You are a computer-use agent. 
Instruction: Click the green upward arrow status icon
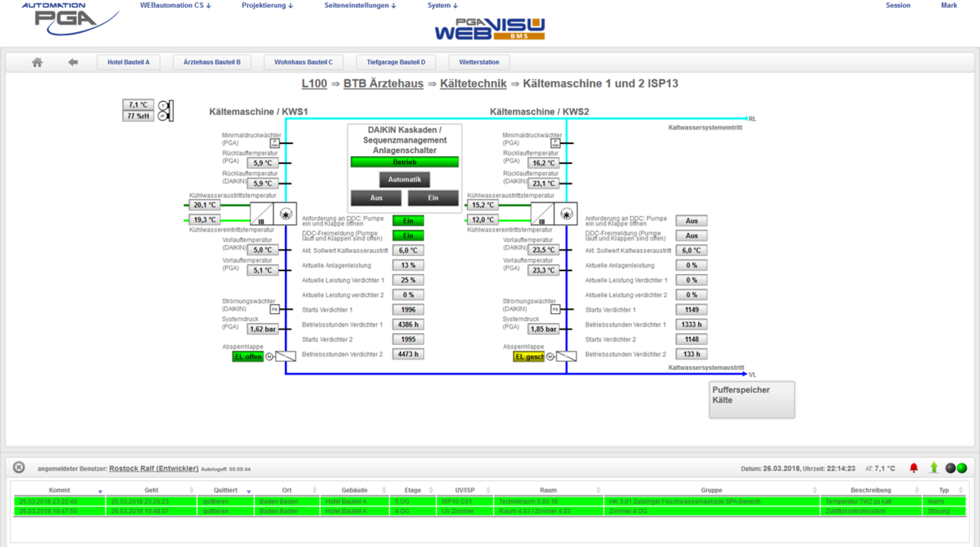coord(934,468)
